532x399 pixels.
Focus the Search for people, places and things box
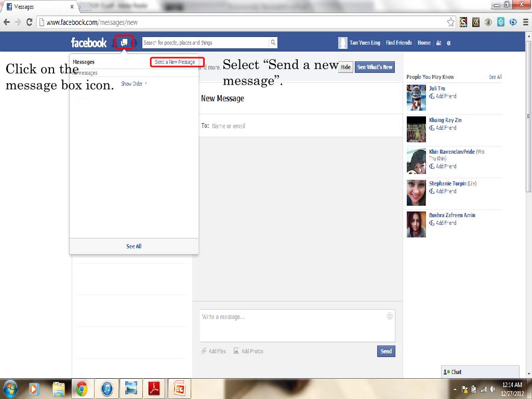click(205, 43)
